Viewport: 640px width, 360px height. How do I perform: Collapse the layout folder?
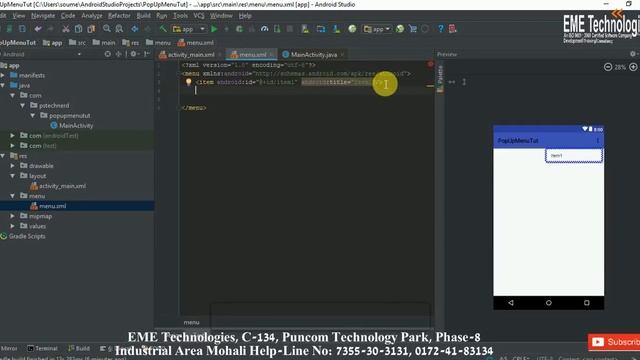[13, 176]
